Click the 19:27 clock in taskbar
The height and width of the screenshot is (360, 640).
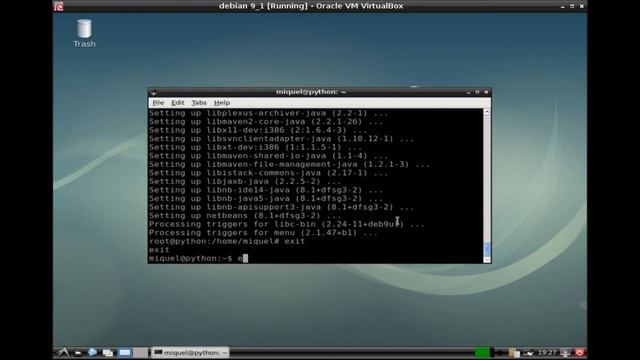(547, 352)
